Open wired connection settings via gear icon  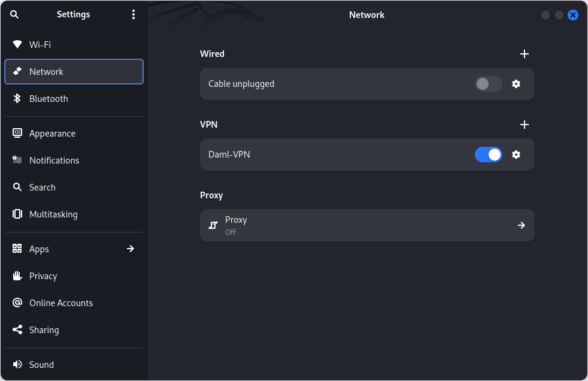point(516,84)
